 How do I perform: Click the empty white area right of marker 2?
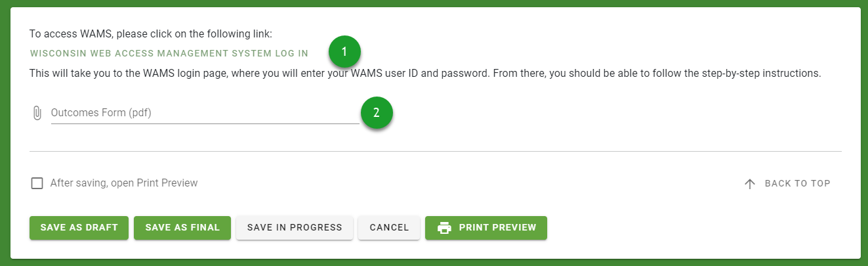click(617, 113)
